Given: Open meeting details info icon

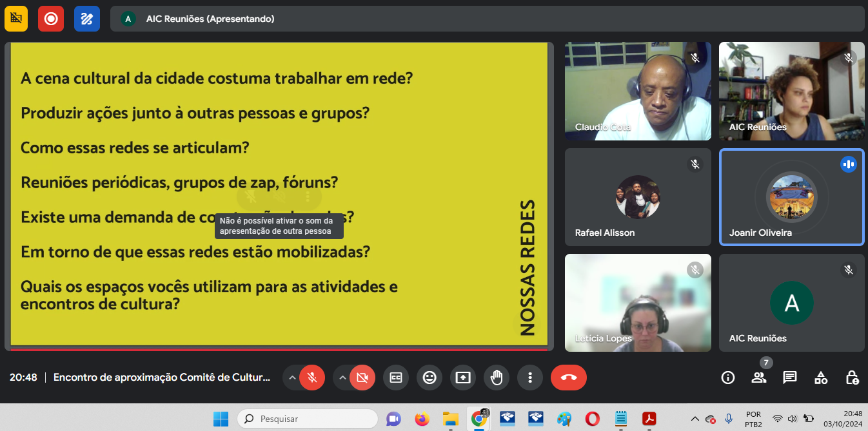Looking at the screenshot, I should (728, 378).
